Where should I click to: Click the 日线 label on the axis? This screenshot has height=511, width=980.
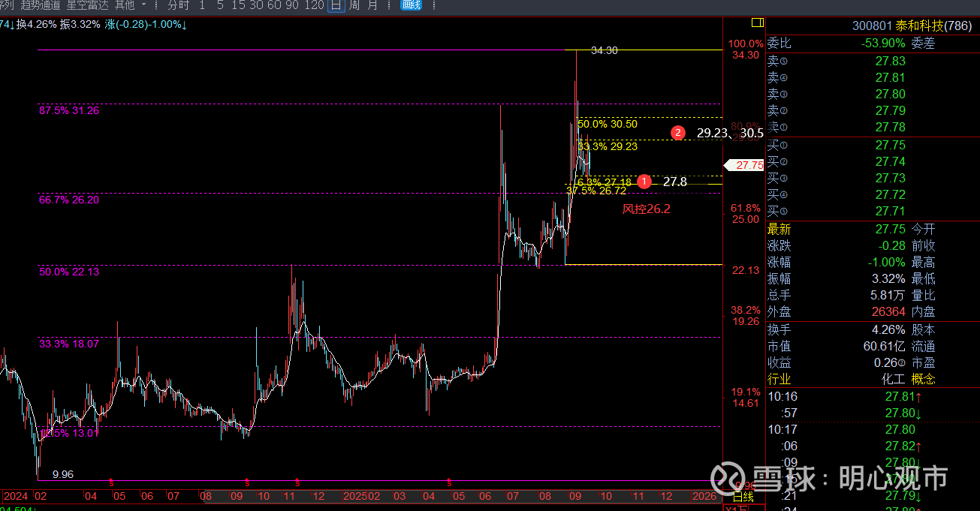click(x=743, y=497)
